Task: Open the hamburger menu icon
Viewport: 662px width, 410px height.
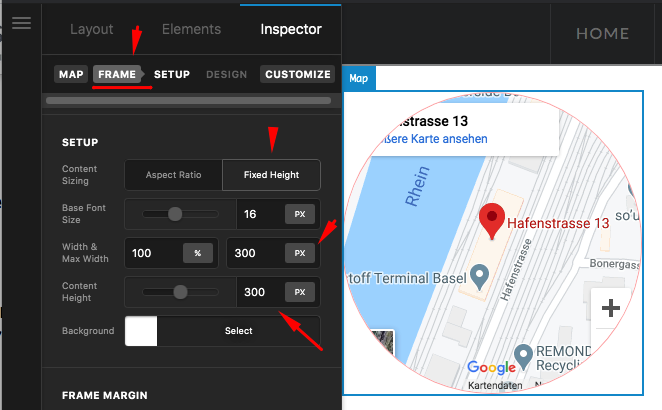Action: pos(22,23)
